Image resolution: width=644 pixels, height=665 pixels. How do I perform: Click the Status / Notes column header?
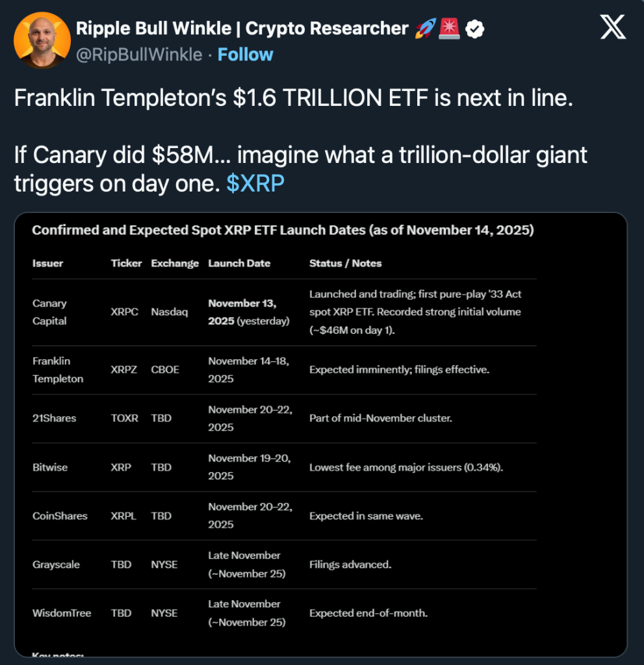tap(345, 263)
